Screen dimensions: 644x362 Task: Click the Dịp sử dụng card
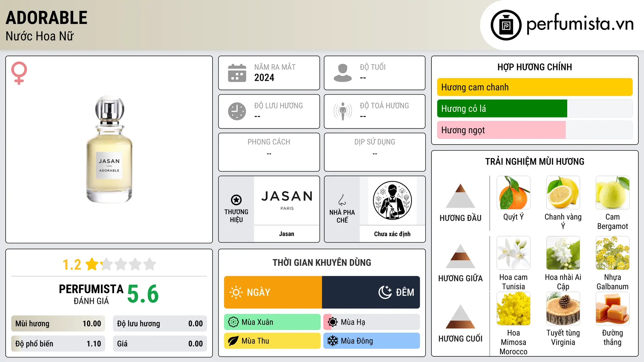375,152
